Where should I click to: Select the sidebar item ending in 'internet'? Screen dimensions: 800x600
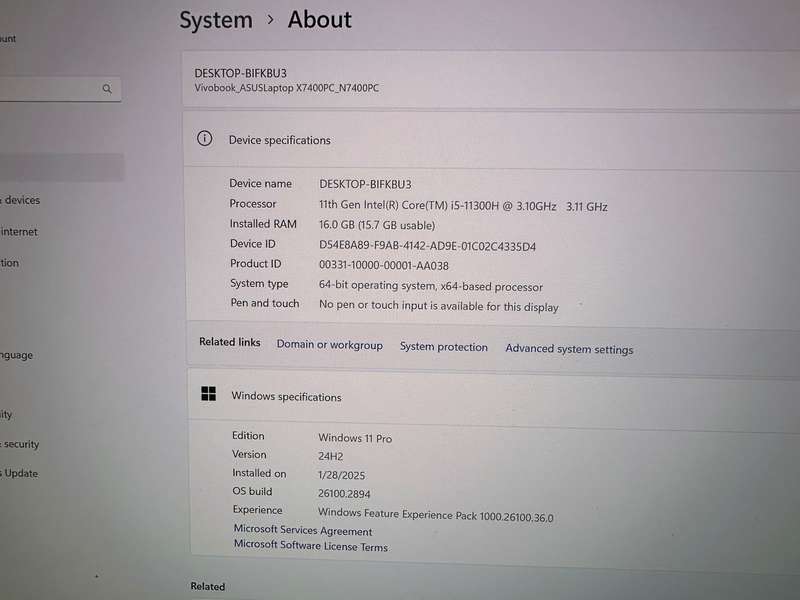(x=19, y=232)
